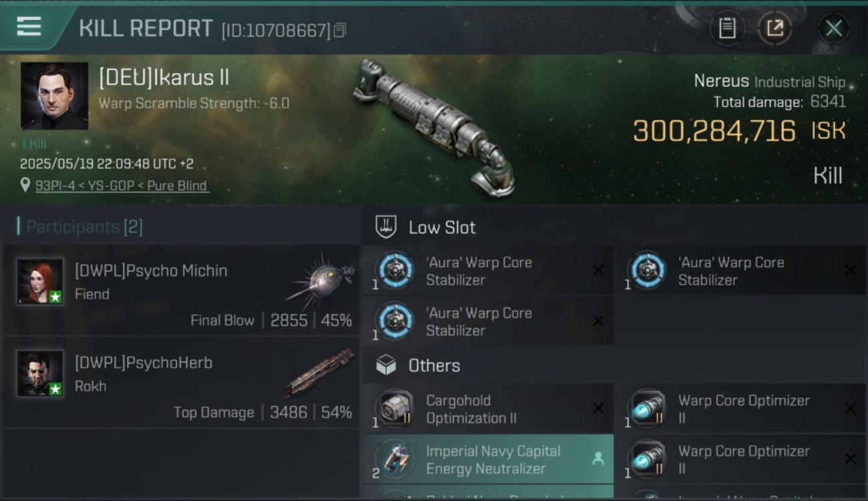Click the Fiend ship icon
This screenshot has width=868, height=501.
pos(320,281)
